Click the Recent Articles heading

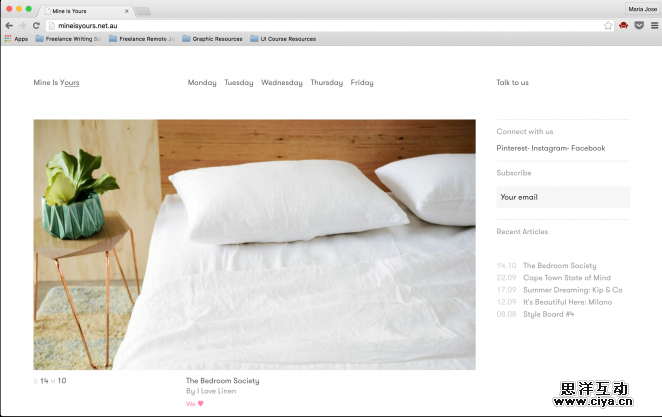(x=522, y=232)
